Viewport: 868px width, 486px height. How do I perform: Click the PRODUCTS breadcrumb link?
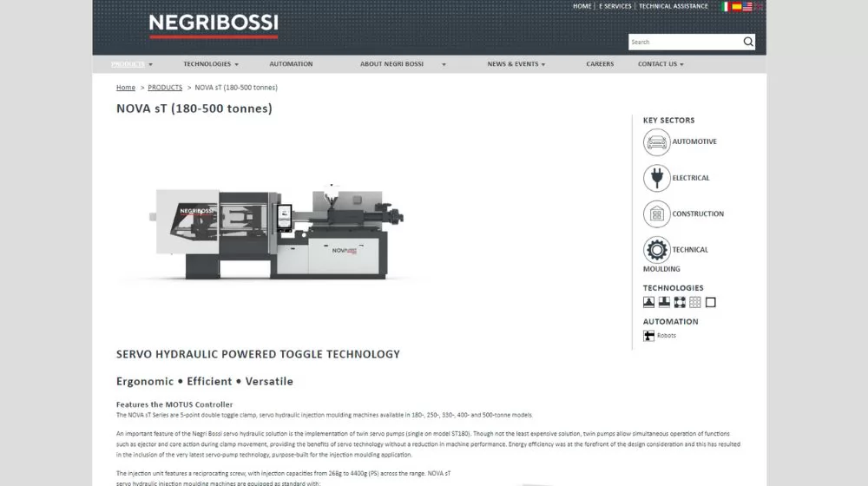(165, 88)
